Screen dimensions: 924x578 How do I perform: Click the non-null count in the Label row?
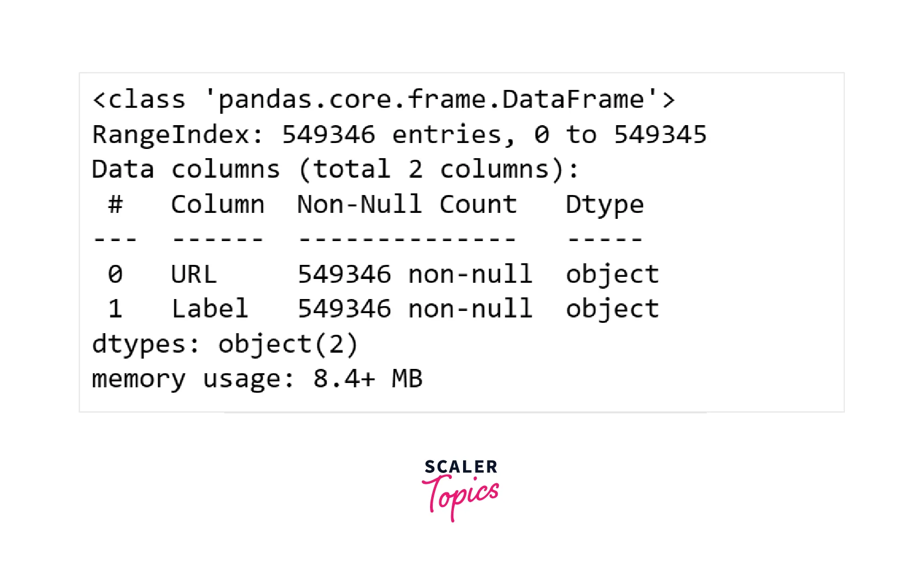pyautogui.click(x=415, y=309)
